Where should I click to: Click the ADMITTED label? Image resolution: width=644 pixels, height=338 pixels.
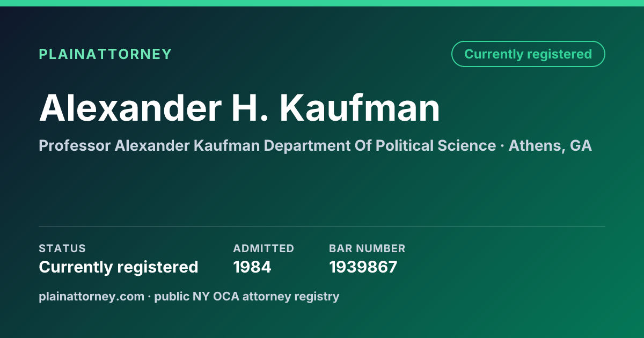click(264, 248)
